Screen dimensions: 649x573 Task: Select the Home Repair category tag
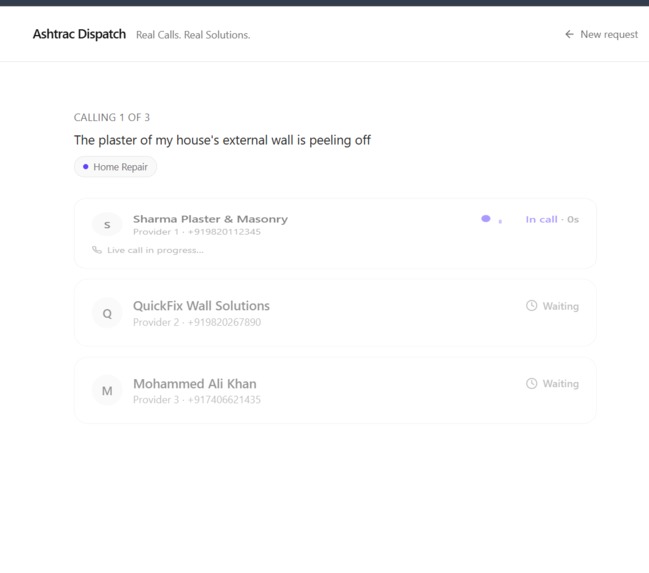115,167
